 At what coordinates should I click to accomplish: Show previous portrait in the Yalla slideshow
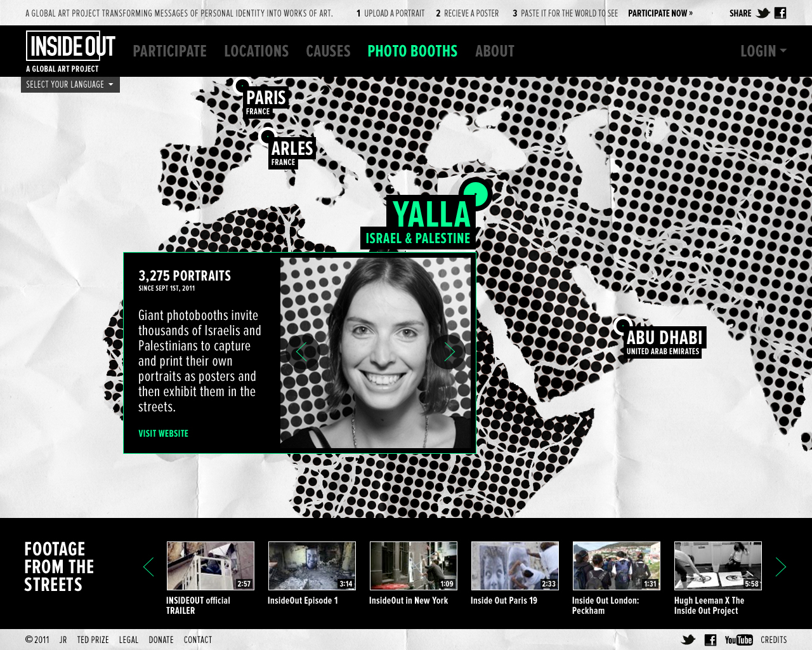[302, 352]
